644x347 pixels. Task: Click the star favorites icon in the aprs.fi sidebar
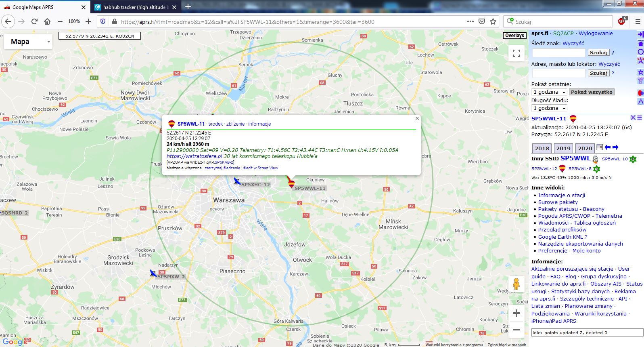pos(640,72)
